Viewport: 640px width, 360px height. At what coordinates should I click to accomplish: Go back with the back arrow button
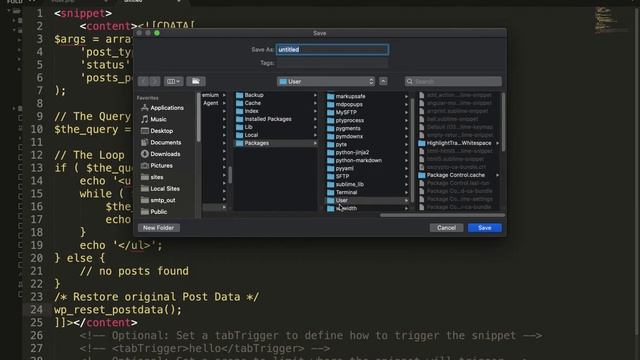[x=143, y=81]
